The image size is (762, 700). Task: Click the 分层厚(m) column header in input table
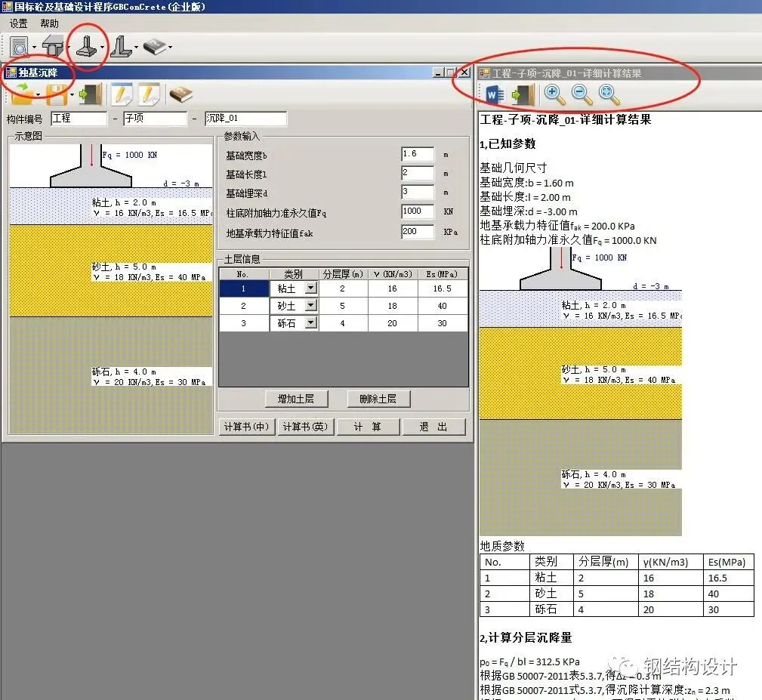click(x=343, y=274)
